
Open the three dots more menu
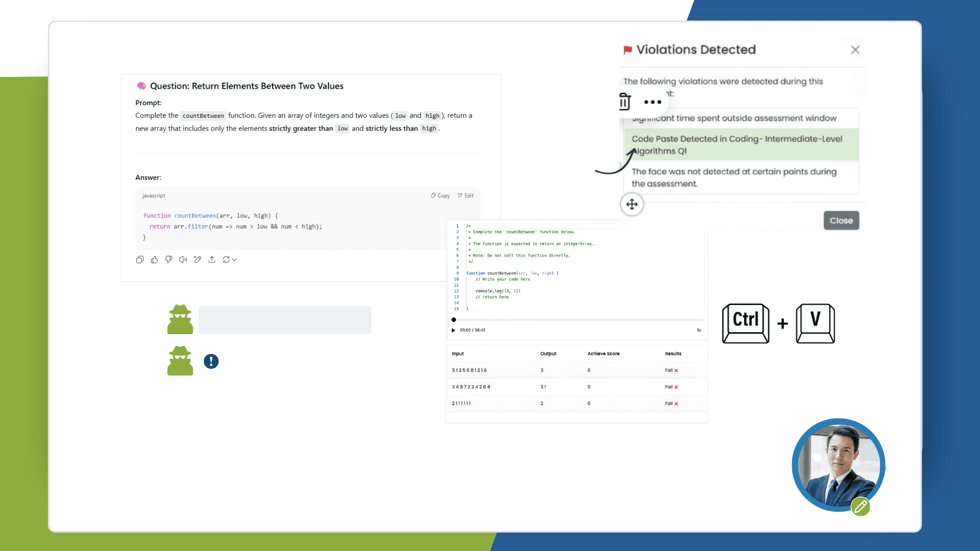click(x=652, y=102)
